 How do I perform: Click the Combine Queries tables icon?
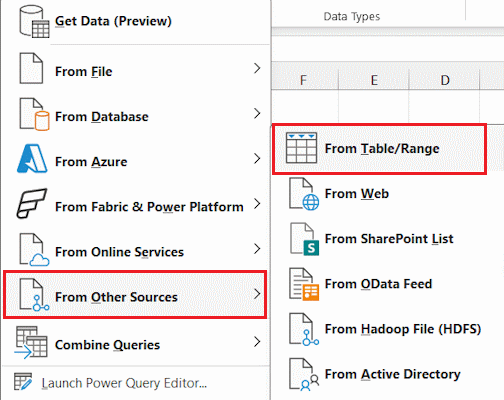(x=31, y=342)
